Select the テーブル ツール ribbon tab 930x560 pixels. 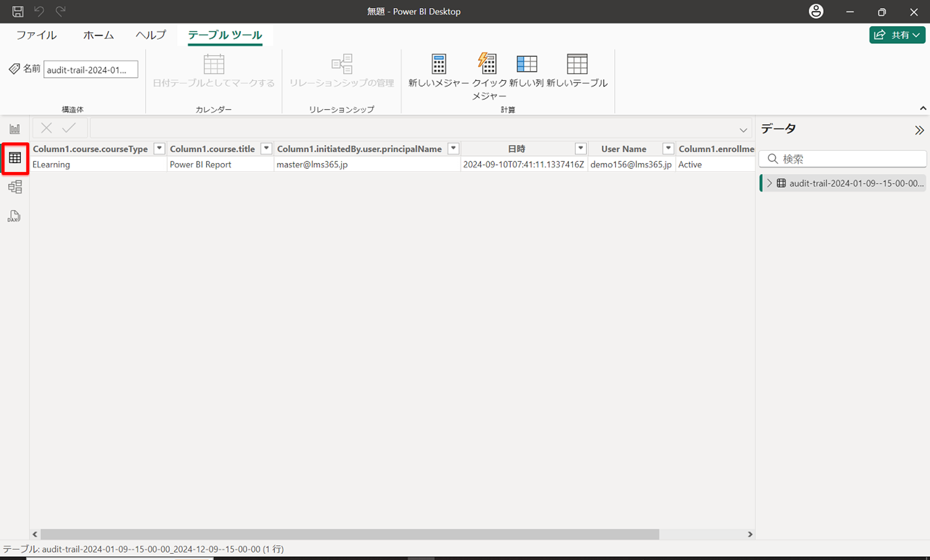click(x=225, y=35)
